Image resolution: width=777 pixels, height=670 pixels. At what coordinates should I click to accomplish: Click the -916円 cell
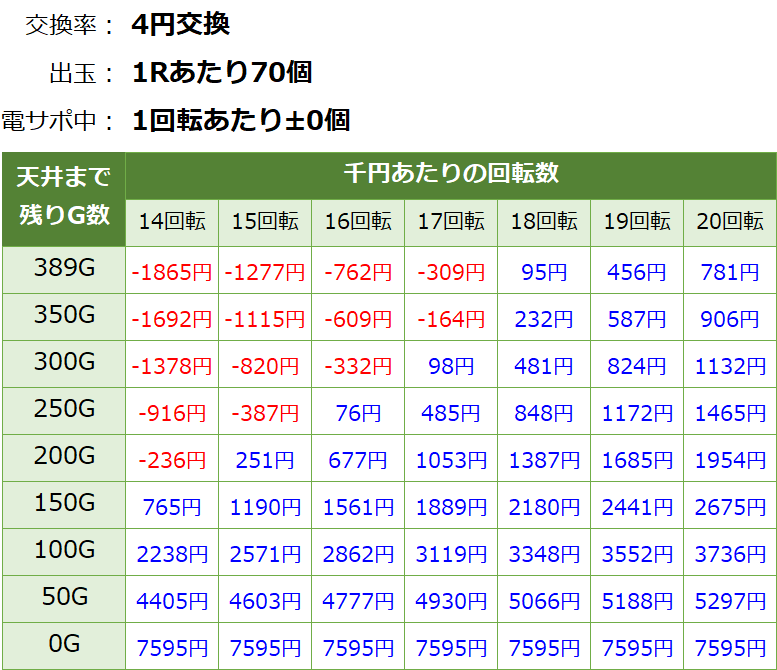pyautogui.click(x=172, y=411)
